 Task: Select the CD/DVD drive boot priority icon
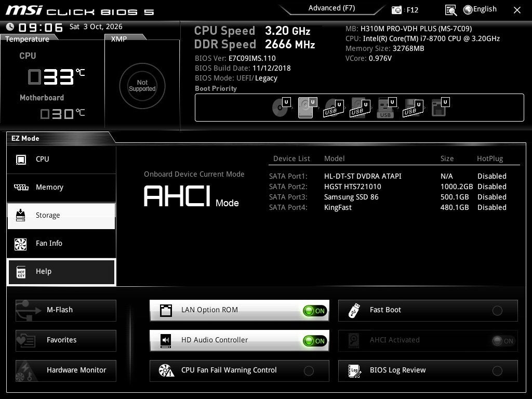[x=281, y=107]
